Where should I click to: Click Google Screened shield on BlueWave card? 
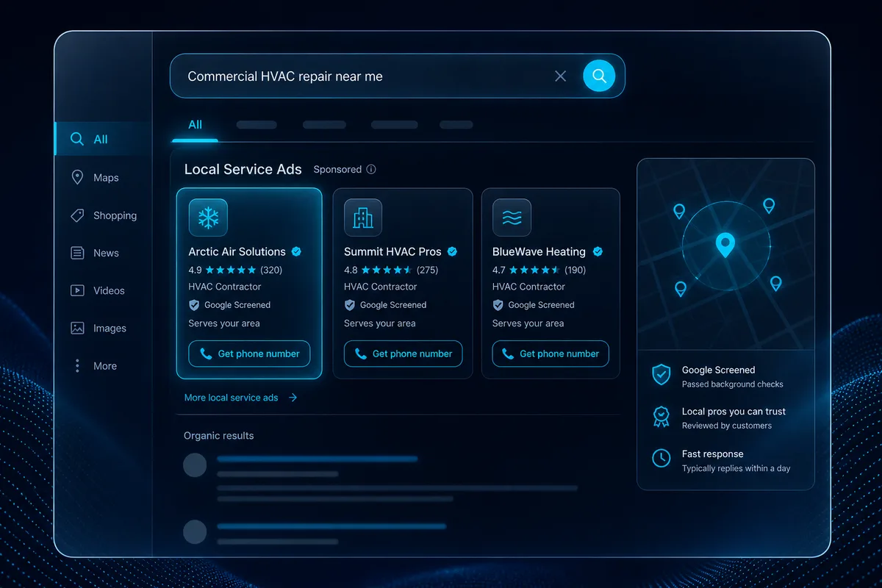[x=498, y=305]
